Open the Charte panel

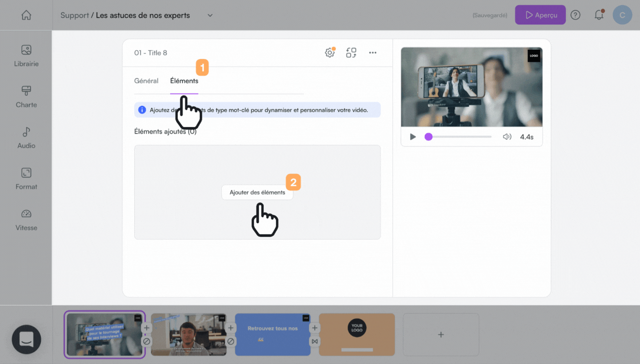coord(26,97)
